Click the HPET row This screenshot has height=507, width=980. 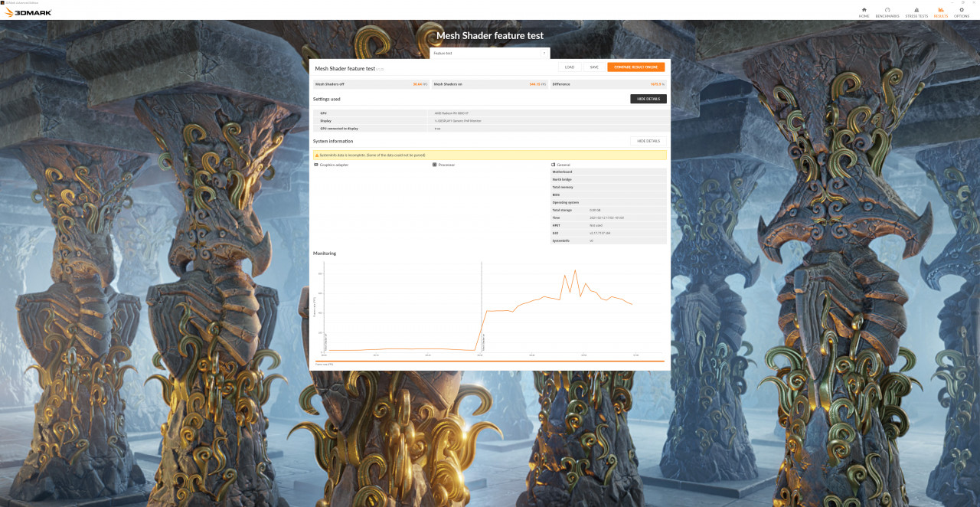(609, 225)
